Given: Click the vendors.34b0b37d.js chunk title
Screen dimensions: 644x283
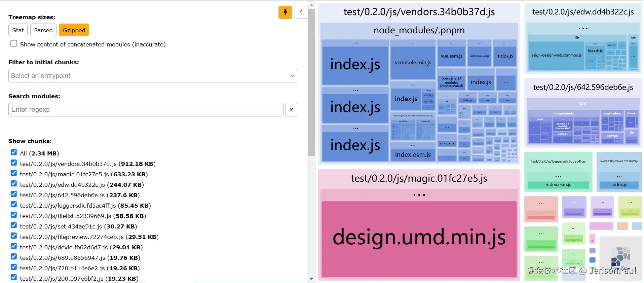Looking at the screenshot, I should (419, 12).
